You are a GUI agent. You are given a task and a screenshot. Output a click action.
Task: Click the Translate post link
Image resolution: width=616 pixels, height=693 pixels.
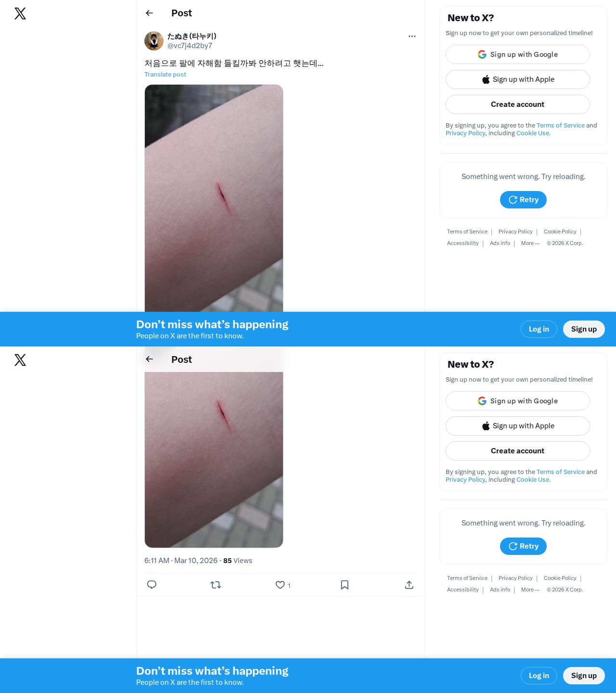165,74
